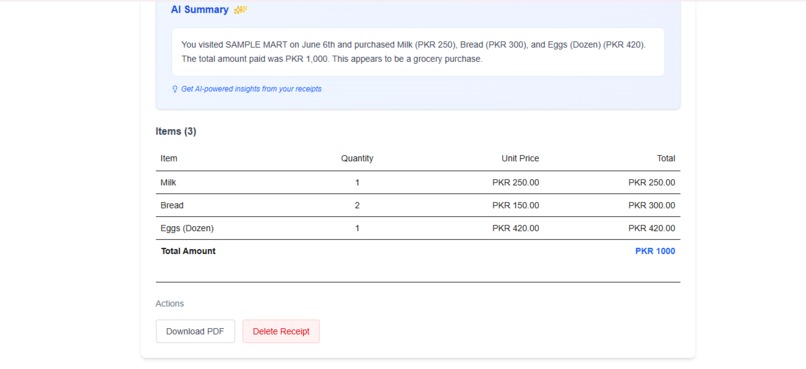The image size is (806, 369).
Task: Click the Quantity column header
Action: 357,158
